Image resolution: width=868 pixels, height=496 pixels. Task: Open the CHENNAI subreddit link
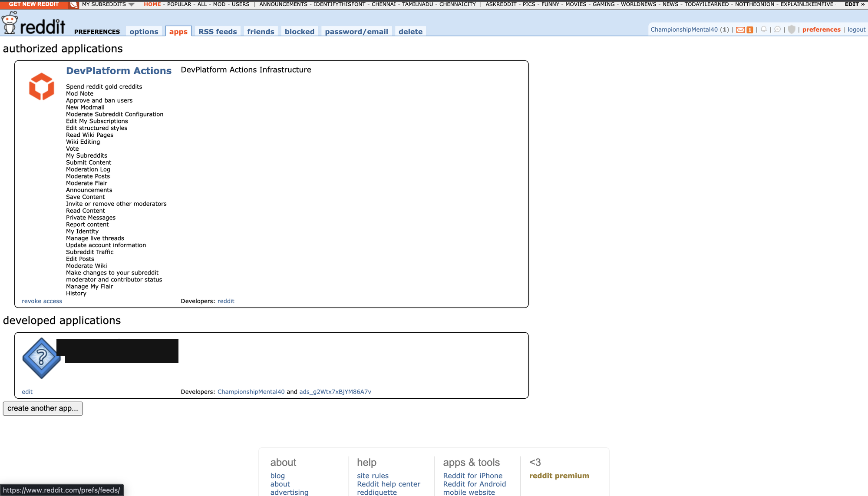(384, 4)
